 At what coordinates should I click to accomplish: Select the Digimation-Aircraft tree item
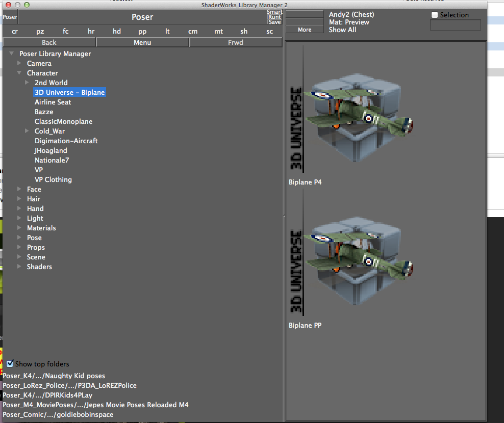(66, 141)
